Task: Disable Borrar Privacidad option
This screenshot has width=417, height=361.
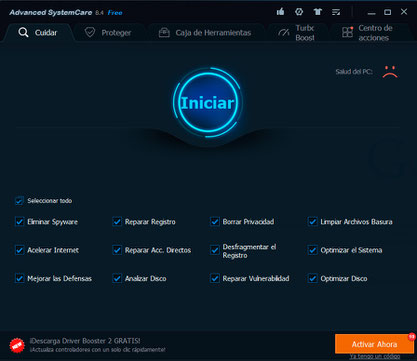Action: pos(215,222)
